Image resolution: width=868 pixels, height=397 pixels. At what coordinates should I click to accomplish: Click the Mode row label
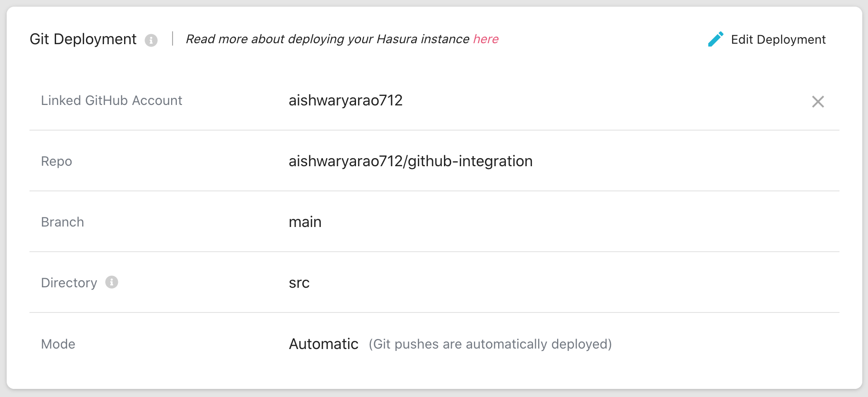(58, 344)
